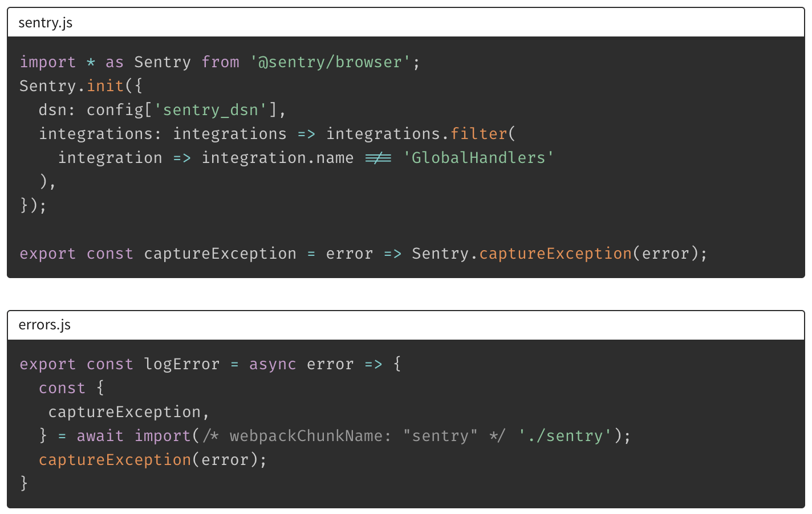Click the logError constant name

pos(181,364)
